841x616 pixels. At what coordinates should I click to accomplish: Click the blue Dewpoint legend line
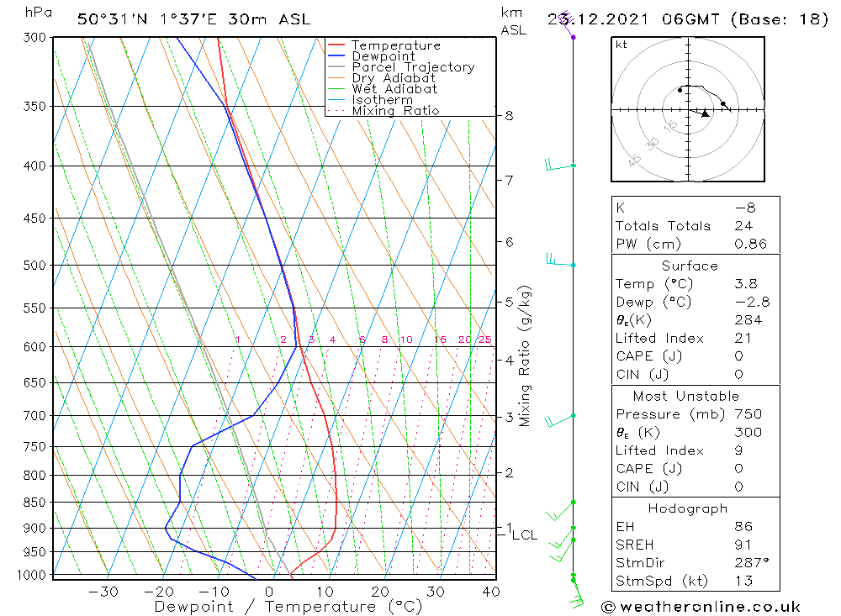coord(336,55)
